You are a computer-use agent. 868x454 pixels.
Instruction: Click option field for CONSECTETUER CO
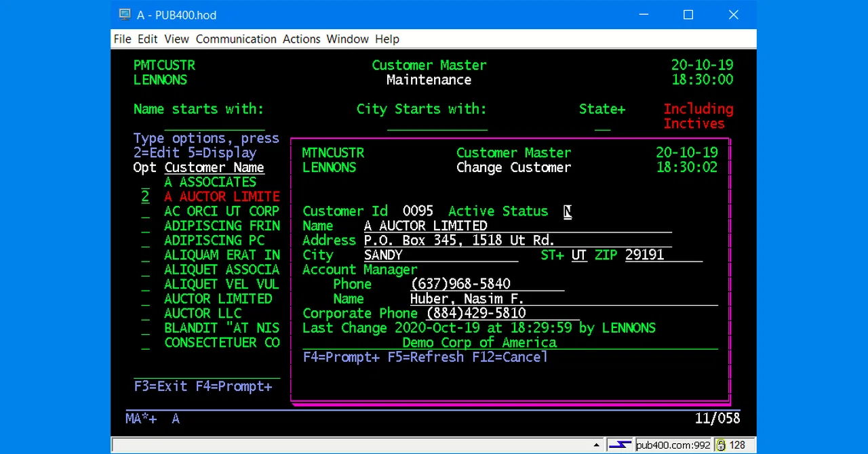coord(145,343)
